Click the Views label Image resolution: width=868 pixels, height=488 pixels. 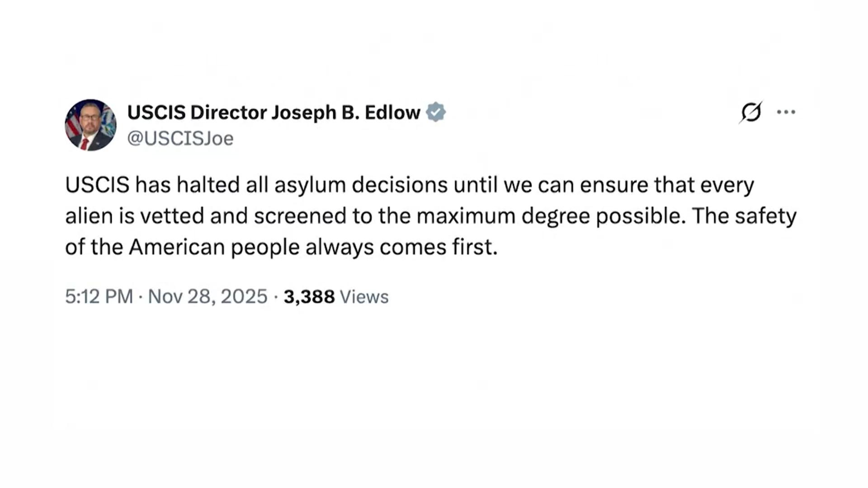coord(364,297)
